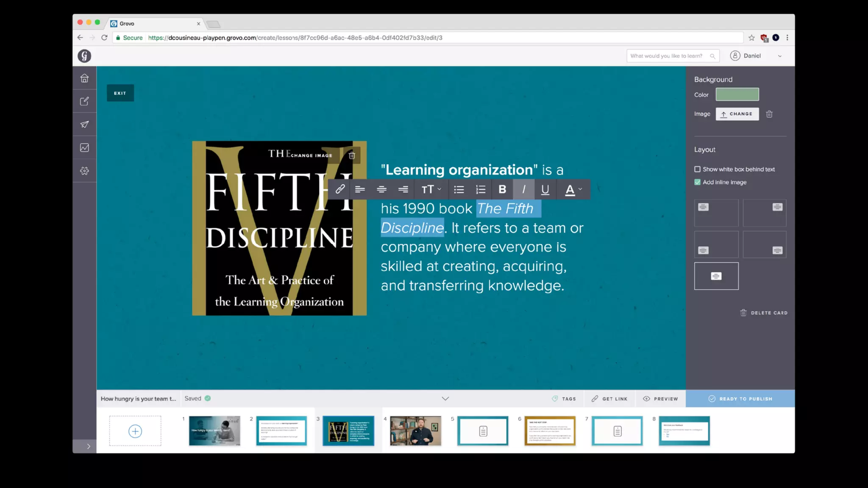The width and height of the screenshot is (868, 488).
Task: Open the Tags option in bottom bar
Action: (564, 399)
